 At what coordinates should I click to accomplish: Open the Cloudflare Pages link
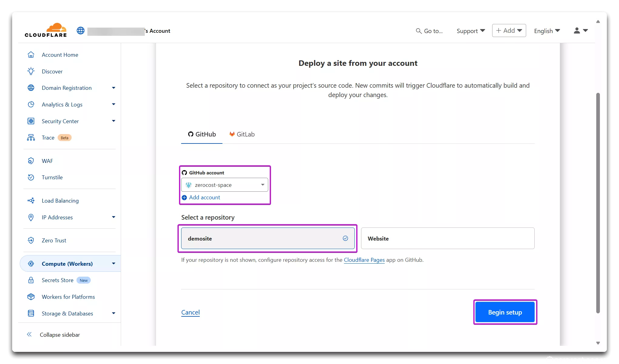coord(364,260)
